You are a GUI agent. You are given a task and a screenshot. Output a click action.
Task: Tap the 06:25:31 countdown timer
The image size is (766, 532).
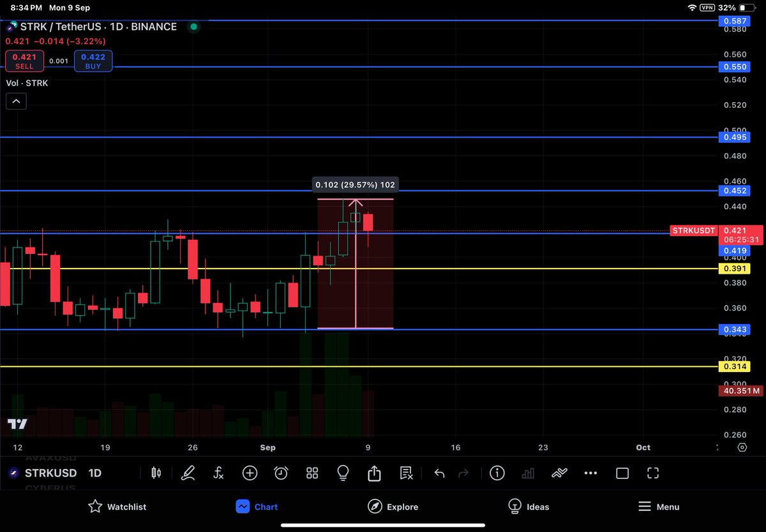740,240
